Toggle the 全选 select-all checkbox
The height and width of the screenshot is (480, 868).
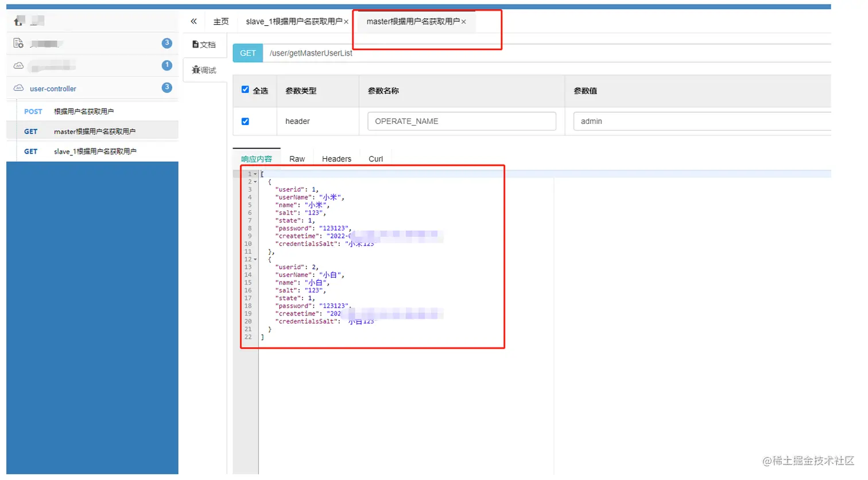click(x=245, y=90)
